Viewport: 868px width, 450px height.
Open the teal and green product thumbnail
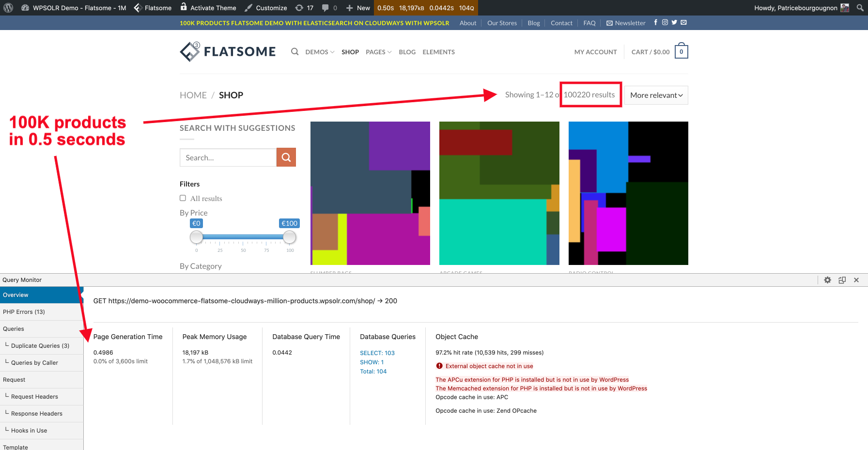tap(499, 193)
